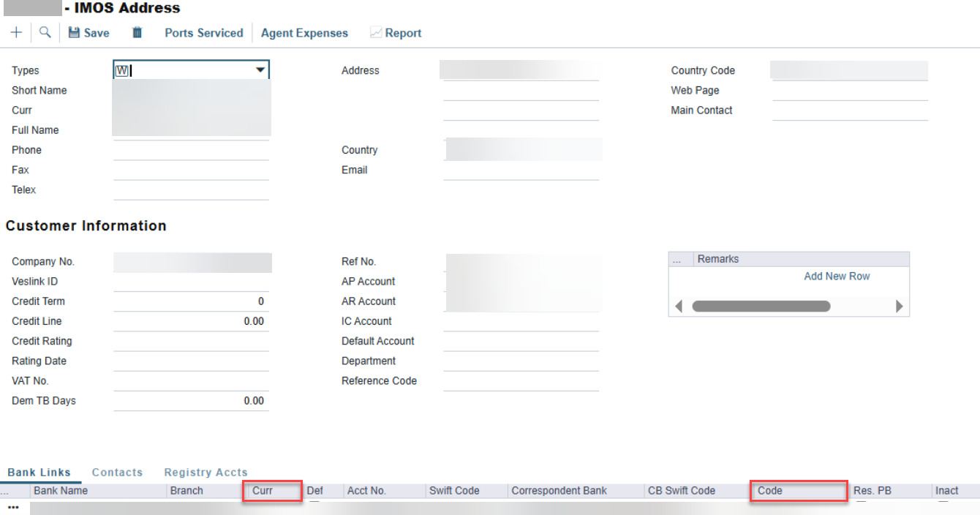Open the Registry Accts tab
980x515 pixels.
206,473
